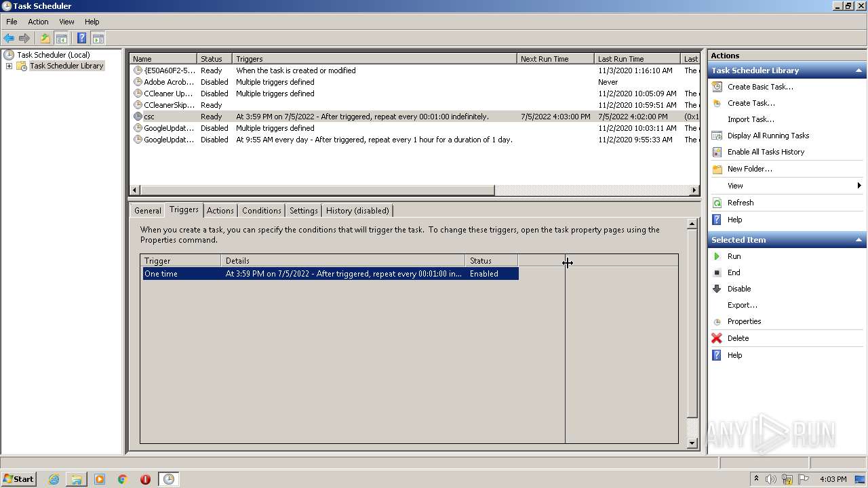This screenshot has width=868, height=488.
Task: Switch to the General tab
Action: (147, 211)
